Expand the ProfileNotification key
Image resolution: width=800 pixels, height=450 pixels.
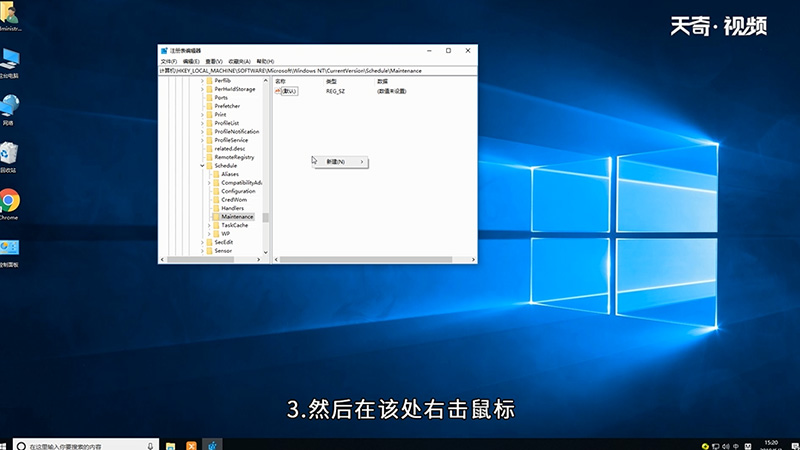point(202,132)
